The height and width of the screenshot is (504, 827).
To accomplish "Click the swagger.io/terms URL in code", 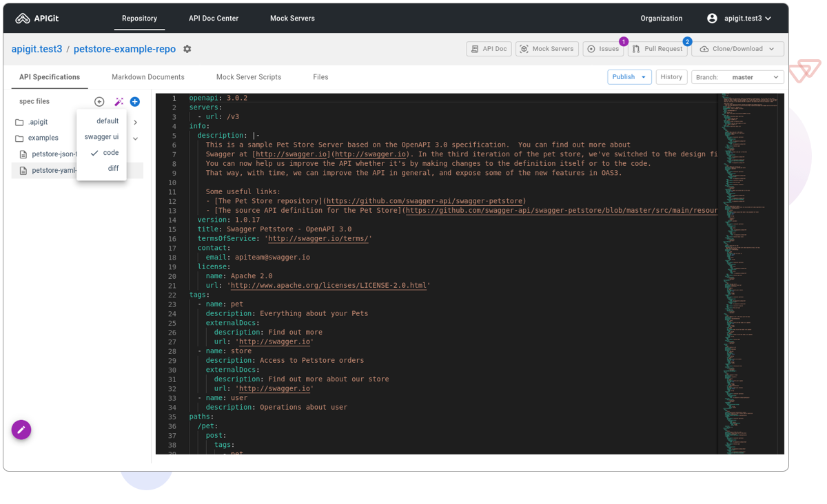I will coord(319,238).
